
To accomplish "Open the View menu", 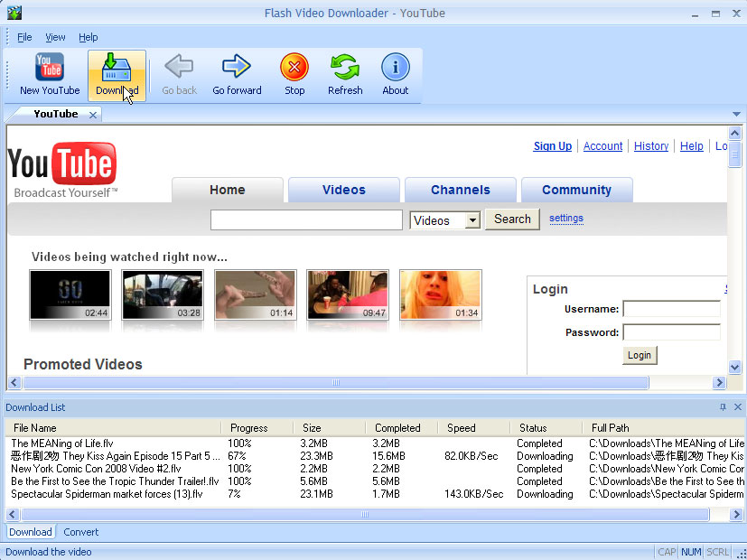I will click(x=55, y=37).
